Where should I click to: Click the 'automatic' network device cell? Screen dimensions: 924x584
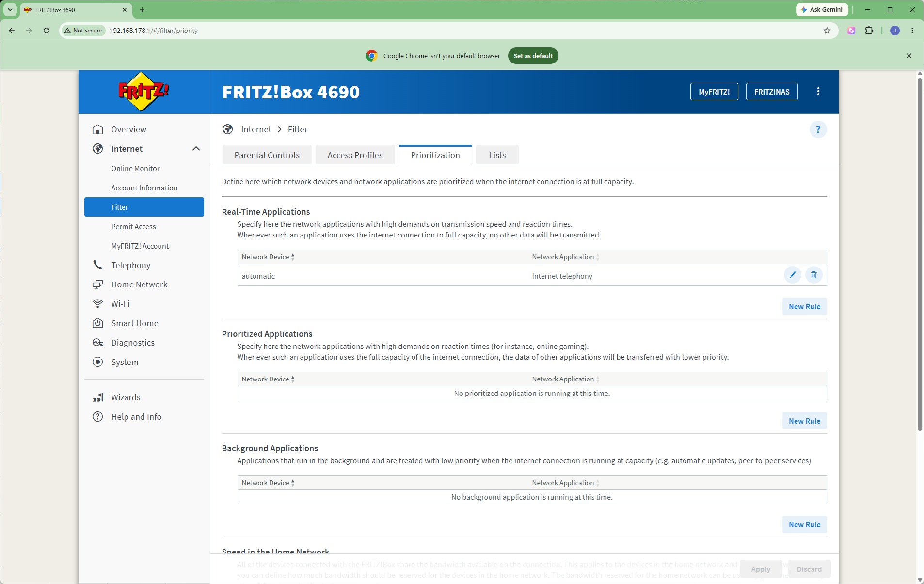click(x=258, y=276)
